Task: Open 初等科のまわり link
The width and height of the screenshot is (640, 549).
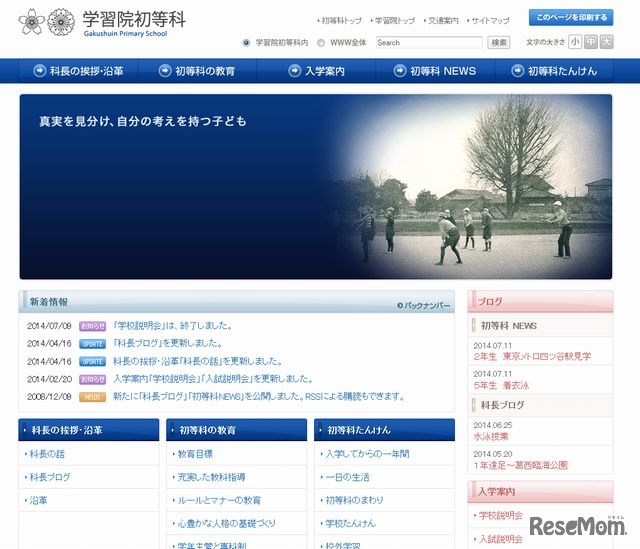Action: click(354, 500)
